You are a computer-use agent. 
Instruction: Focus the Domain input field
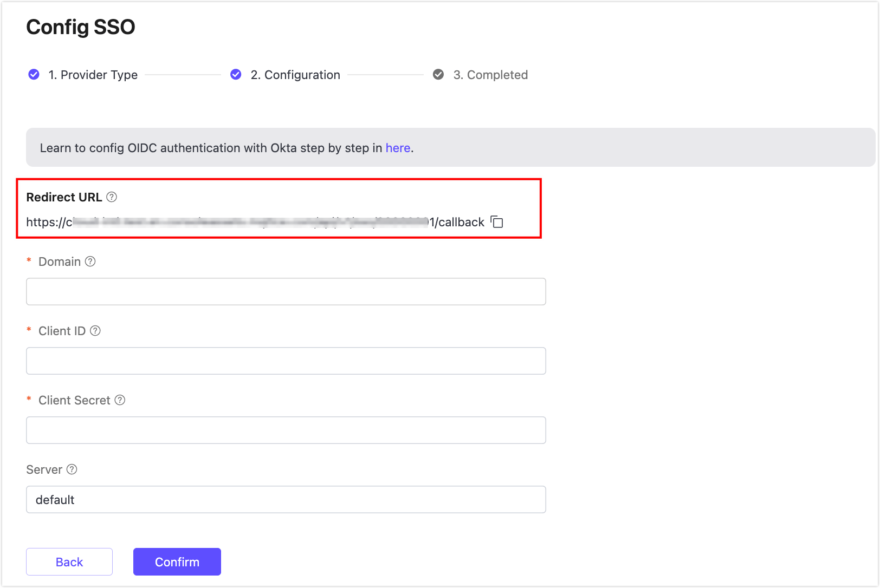tap(286, 292)
